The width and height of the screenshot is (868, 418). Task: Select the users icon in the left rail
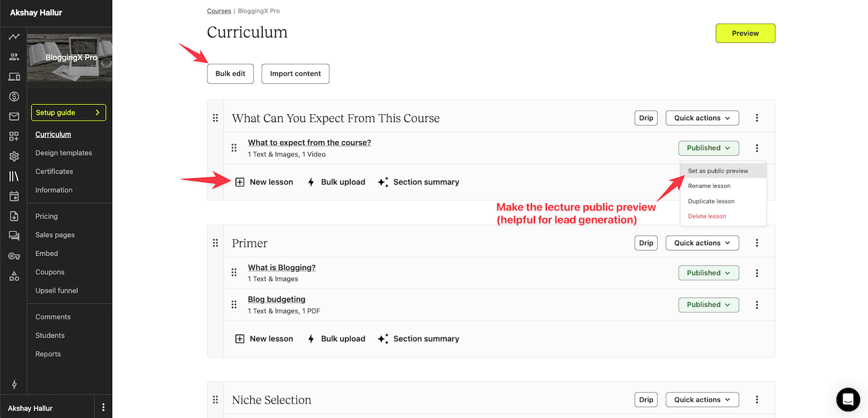13,56
